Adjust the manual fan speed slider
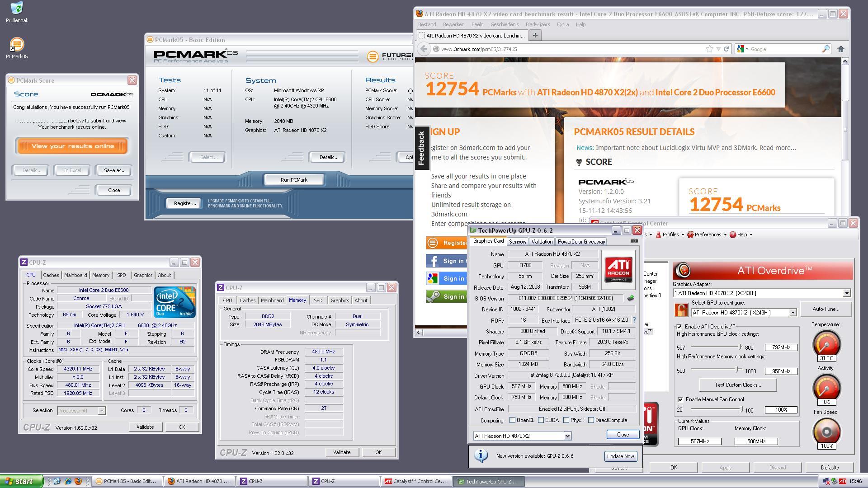Screen dimensions: 868x488 (x=741, y=409)
